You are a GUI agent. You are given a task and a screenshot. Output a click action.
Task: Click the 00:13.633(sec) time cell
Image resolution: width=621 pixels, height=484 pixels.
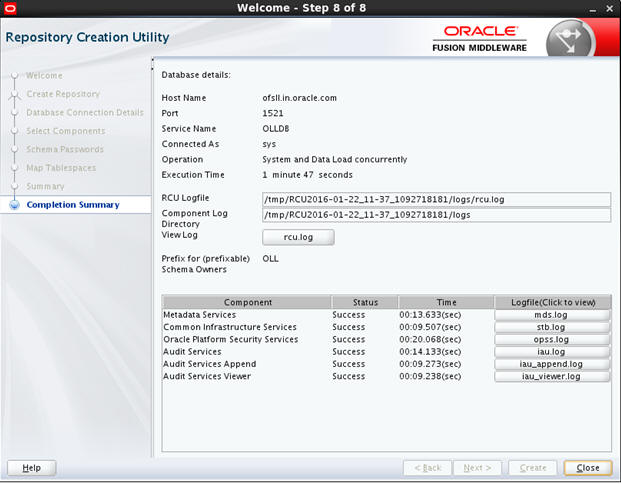[x=430, y=315]
